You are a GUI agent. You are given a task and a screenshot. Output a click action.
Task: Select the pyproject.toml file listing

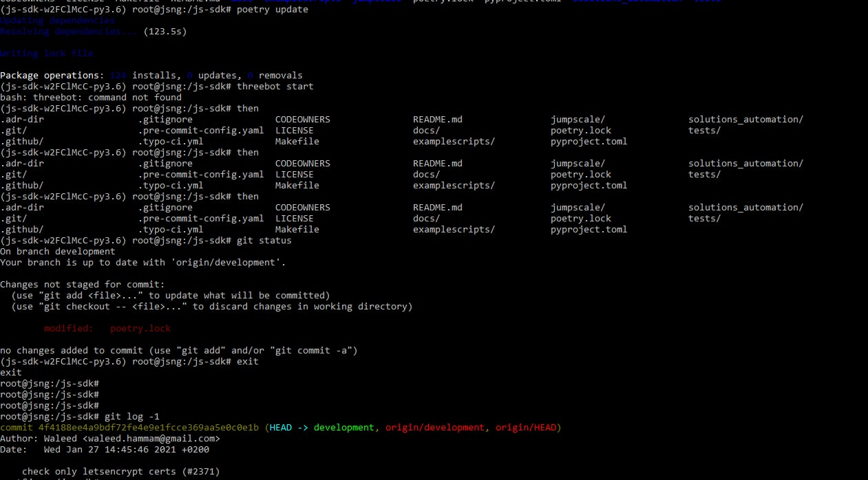(x=589, y=141)
